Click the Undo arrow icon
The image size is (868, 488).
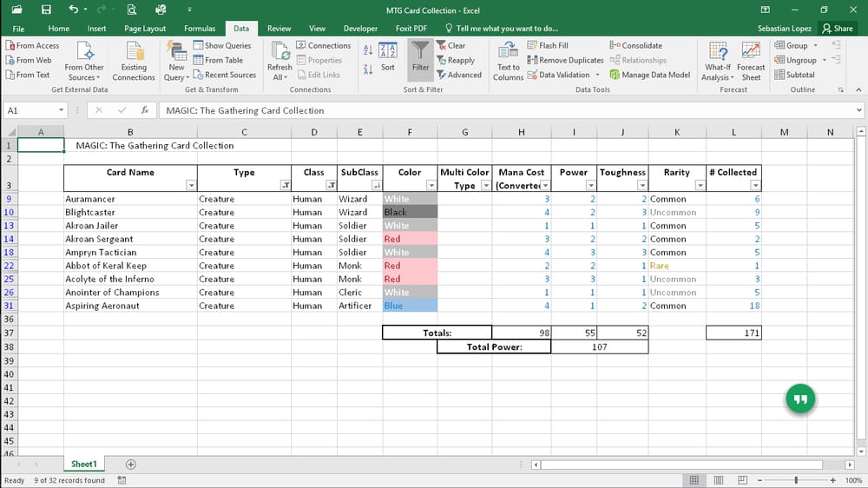point(74,10)
